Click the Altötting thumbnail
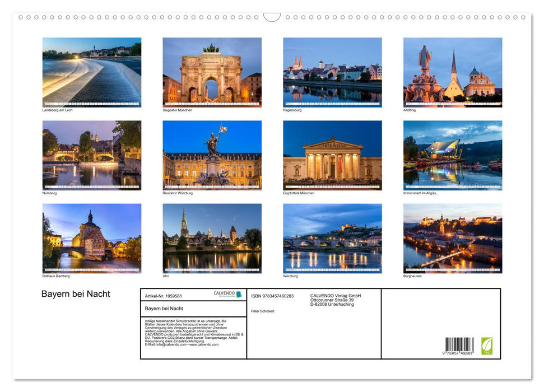Image resolution: width=544 pixels, height=392 pixels. 452,70
